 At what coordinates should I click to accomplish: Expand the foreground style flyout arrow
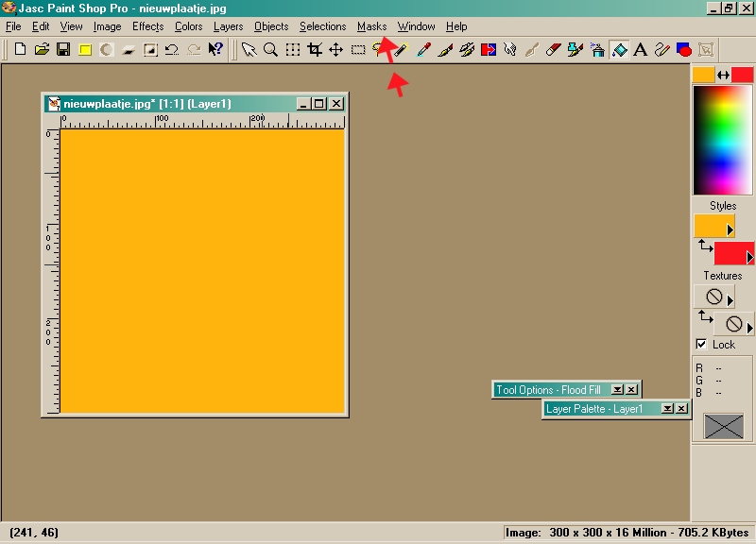(x=730, y=229)
